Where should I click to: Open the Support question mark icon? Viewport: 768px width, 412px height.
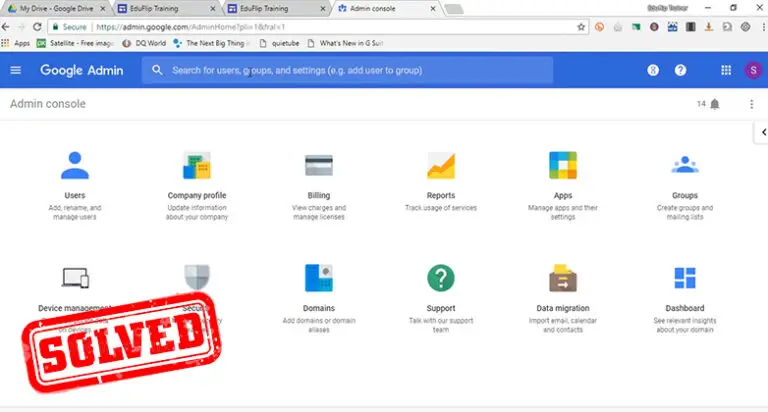click(x=441, y=278)
